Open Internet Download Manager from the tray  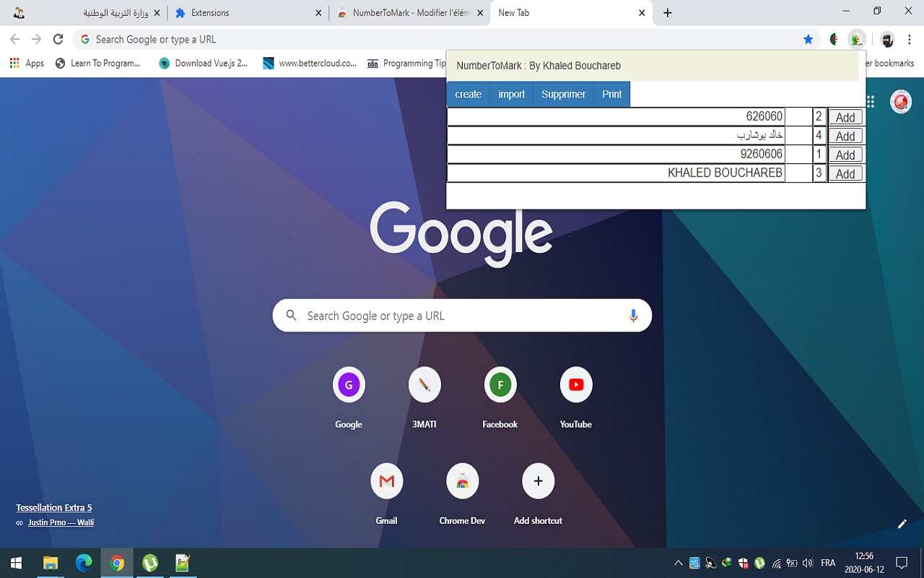point(728,563)
